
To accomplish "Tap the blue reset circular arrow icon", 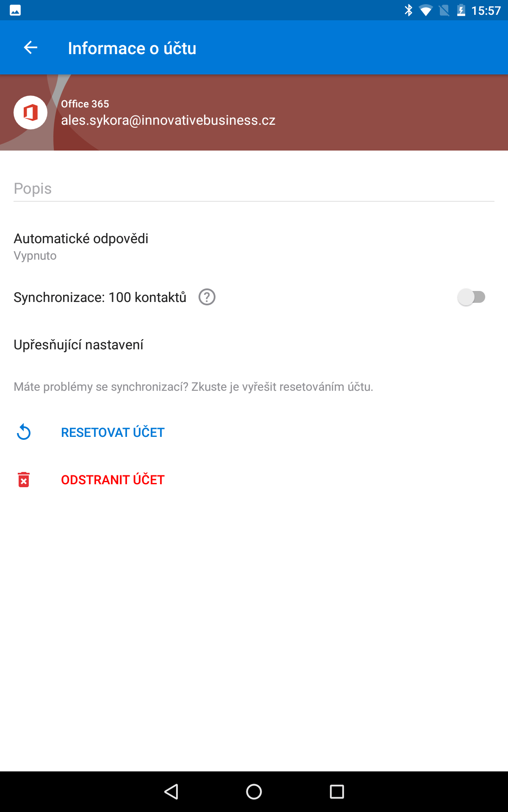I will point(24,432).
